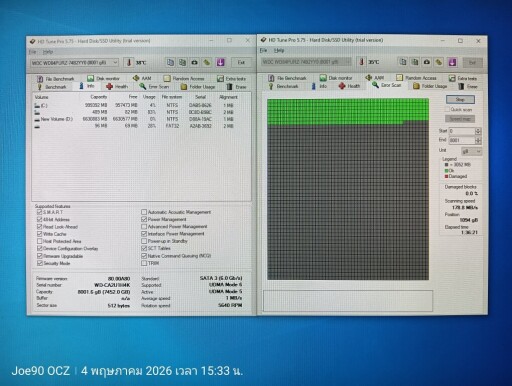Image resolution: width=512 pixels, height=386 pixels.
Task: Toggle the S.M.A.R.T checkbox
Action: pyautogui.click(x=39, y=212)
